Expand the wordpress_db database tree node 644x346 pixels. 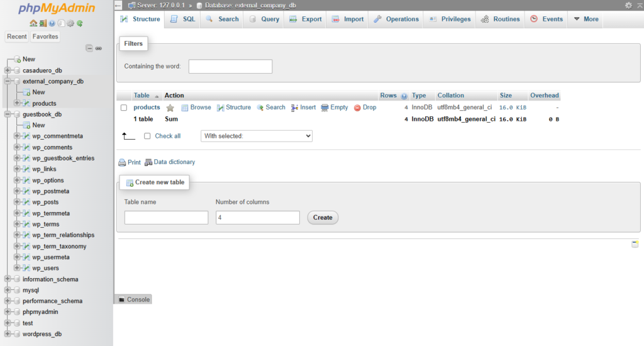tap(8, 334)
